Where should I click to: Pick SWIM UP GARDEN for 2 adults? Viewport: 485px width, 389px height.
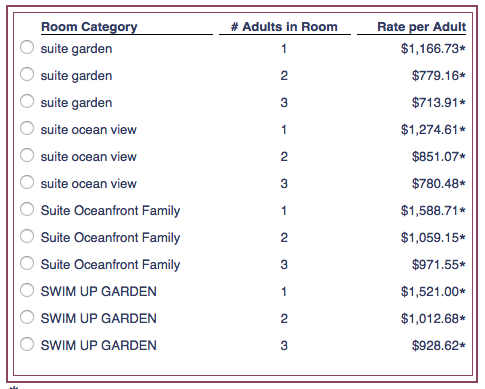click(x=27, y=317)
